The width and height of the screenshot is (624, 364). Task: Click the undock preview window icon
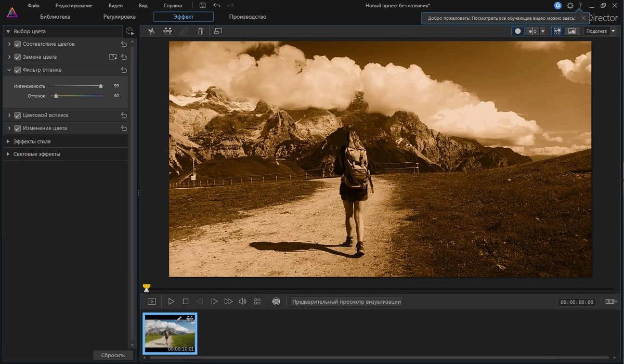[x=218, y=31]
